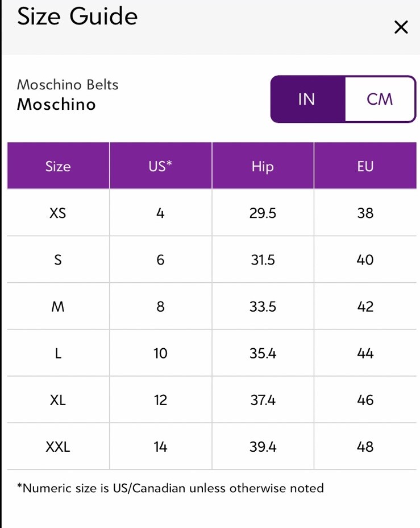This screenshot has height=528, width=420.
Task: Switch measurements to CM
Action: click(x=380, y=99)
